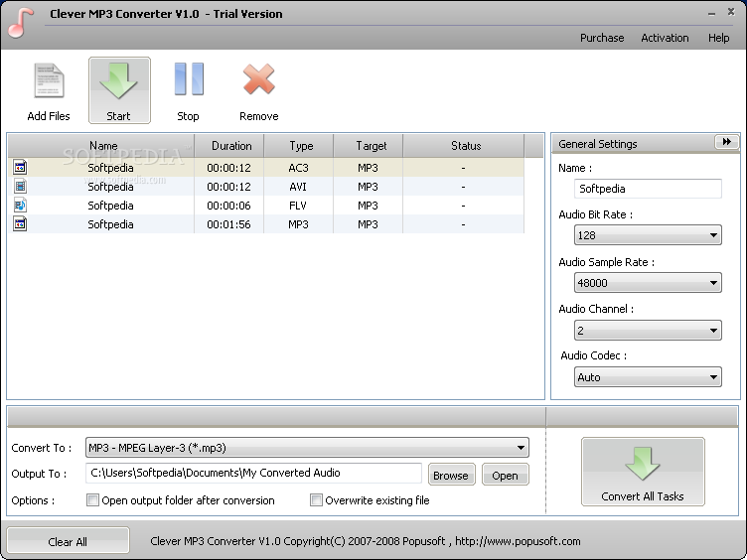Screen dimensions: 747x560
Task: Select the row with type AVI
Action: (266, 187)
